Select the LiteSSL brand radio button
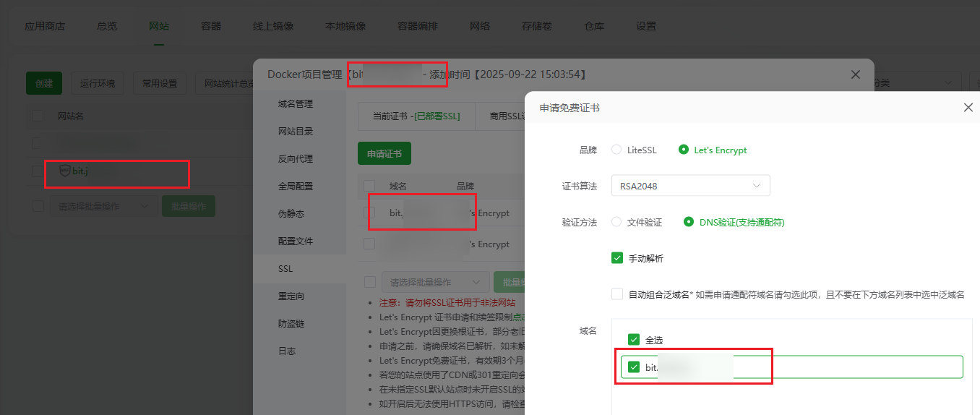Image resolution: width=980 pixels, height=415 pixels. tap(616, 150)
